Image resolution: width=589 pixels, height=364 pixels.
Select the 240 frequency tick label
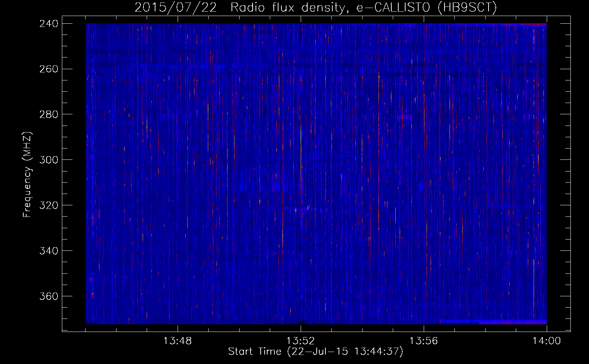coord(49,23)
